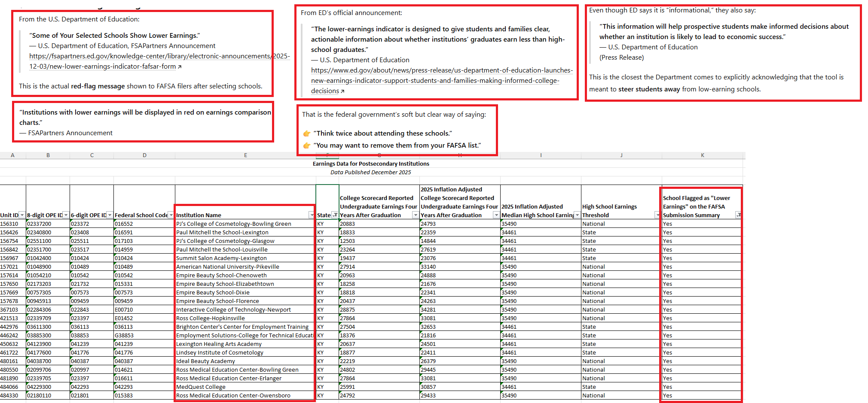Select column A header
The height and width of the screenshot is (403, 868).
pyautogui.click(x=12, y=155)
